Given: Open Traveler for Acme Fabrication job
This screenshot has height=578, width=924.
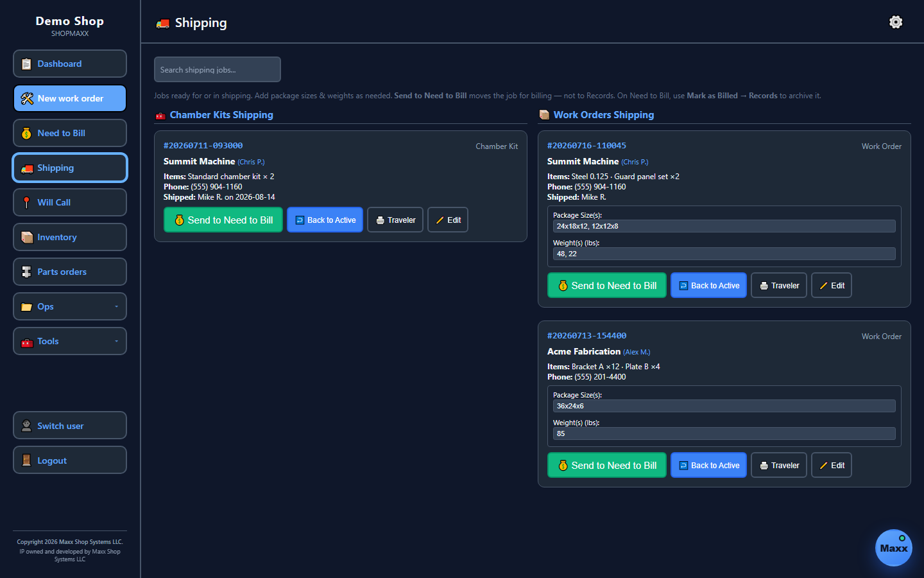Looking at the screenshot, I should [779, 465].
